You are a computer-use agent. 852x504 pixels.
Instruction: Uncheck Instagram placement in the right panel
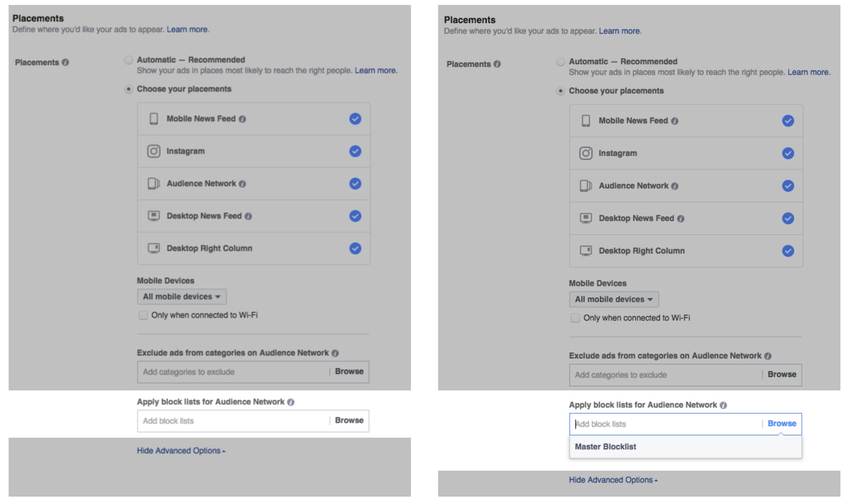pyautogui.click(x=788, y=153)
